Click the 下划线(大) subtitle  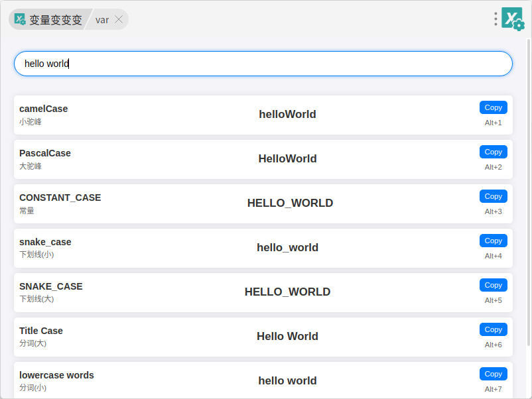pos(36,299)
